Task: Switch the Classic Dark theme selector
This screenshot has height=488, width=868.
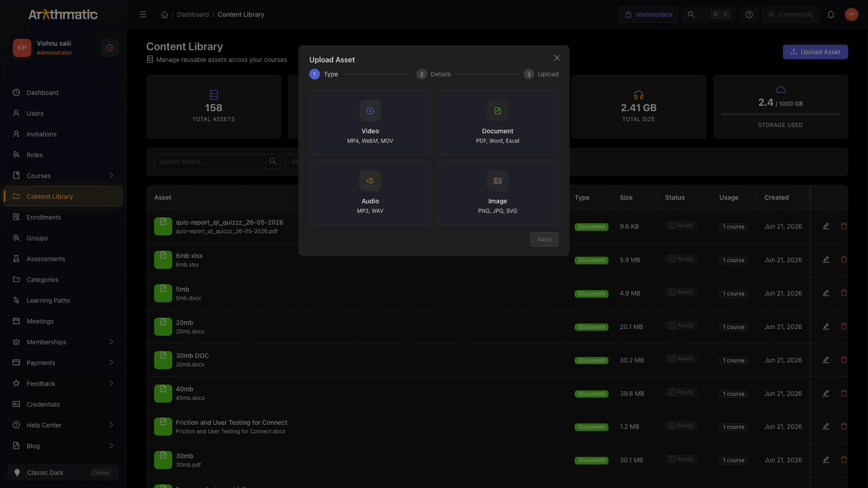Action: pos(63,473)
